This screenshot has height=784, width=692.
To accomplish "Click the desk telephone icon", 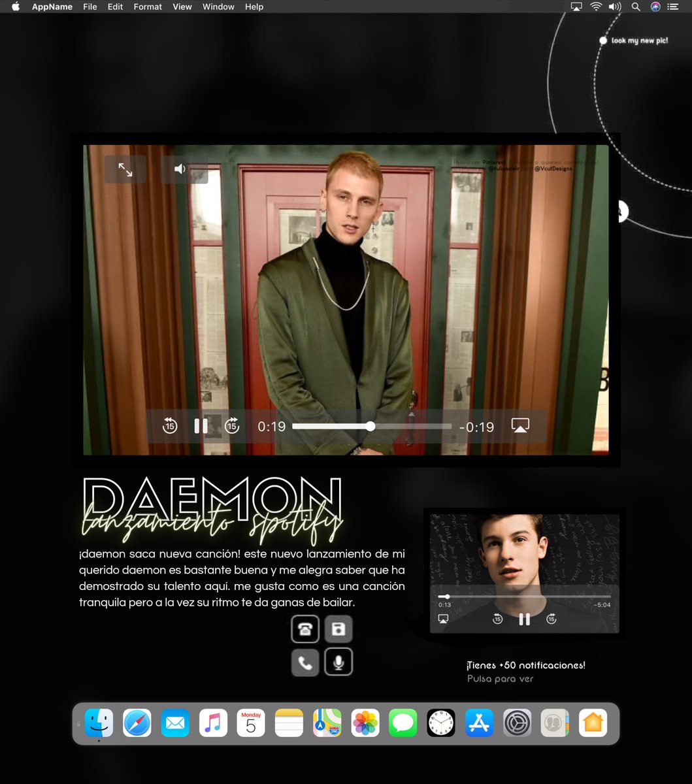I will (x=305, y=630).
